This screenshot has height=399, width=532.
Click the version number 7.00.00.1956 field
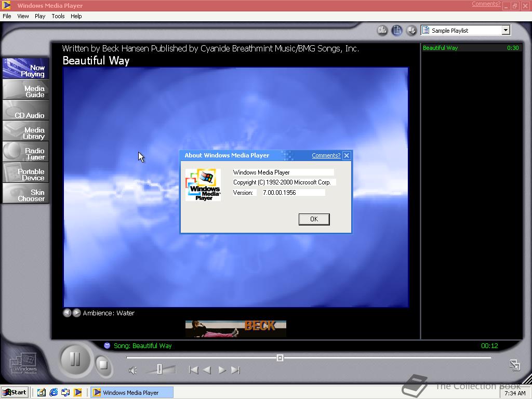tap(294, 192)
